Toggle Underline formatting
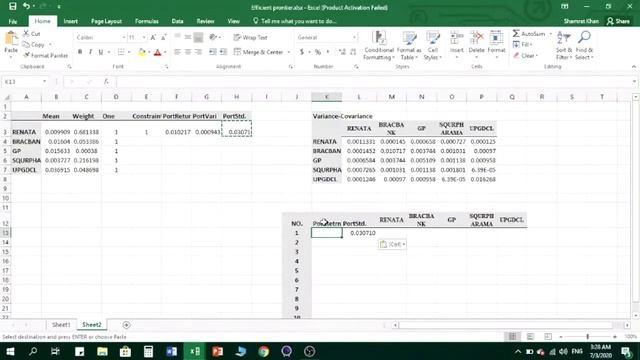 click(100, 52)
